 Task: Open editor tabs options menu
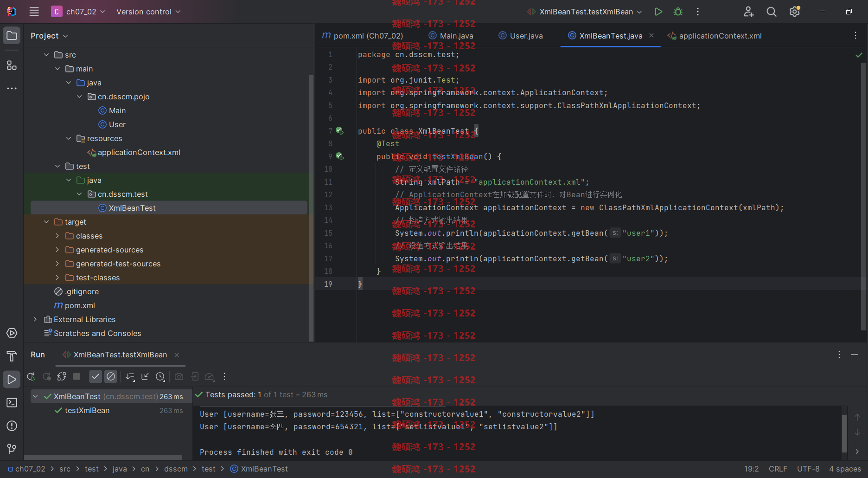click(x=855, y=36)
